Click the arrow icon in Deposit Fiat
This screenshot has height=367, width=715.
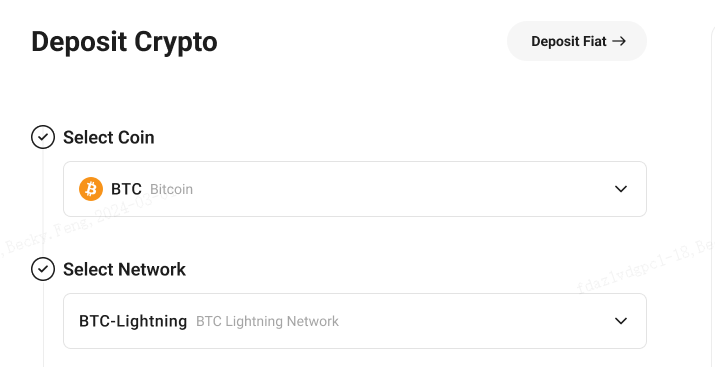pyautogui.click(x=619, y=41)
